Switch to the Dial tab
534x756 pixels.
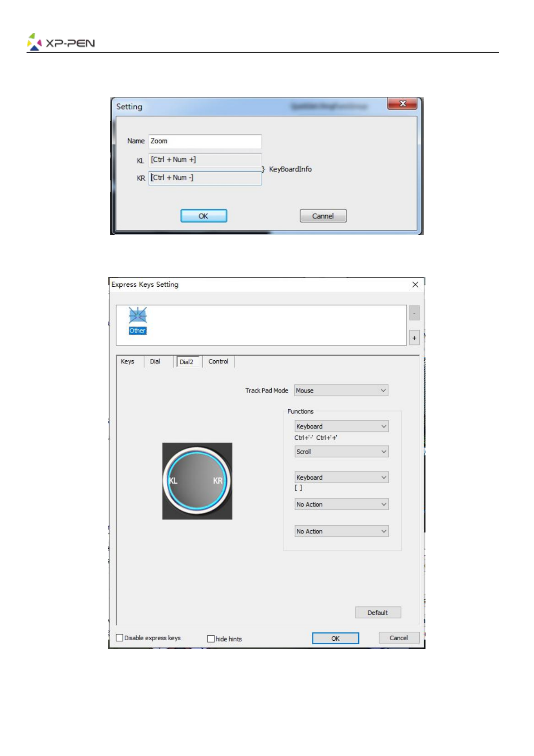click(x=155, y=362)
